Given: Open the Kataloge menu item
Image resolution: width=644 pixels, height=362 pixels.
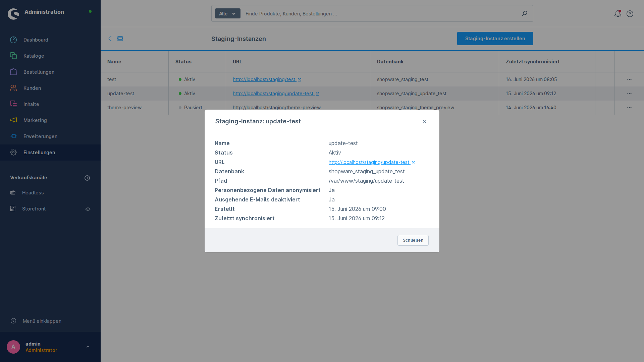Looking at the screenshot, I should [50, 56].
